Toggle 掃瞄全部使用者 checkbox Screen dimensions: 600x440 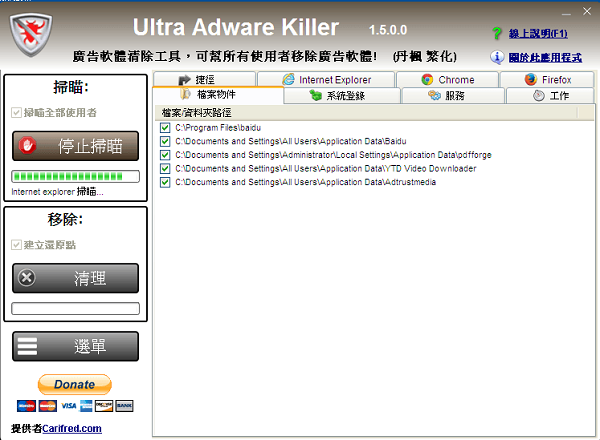[16, 112]
